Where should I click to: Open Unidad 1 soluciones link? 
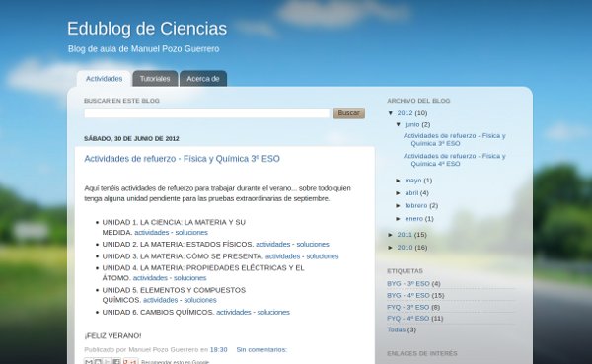pos(191,232)
